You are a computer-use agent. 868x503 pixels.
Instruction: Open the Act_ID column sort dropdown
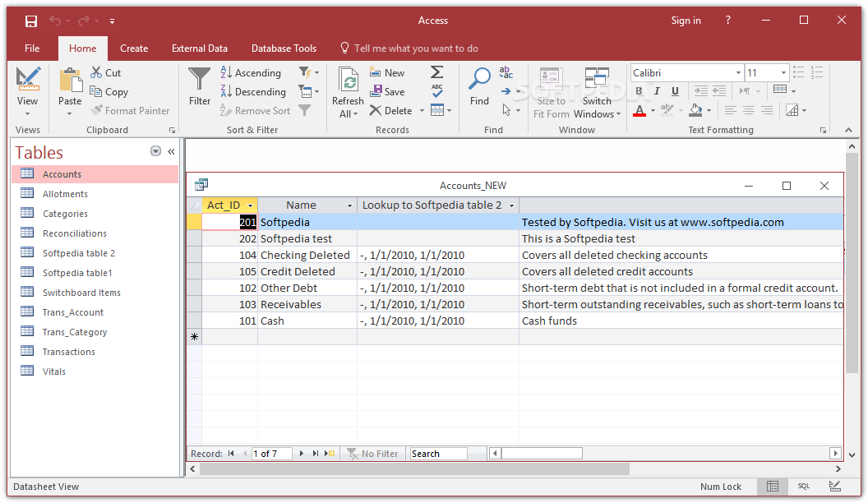(x=250, y=205)
